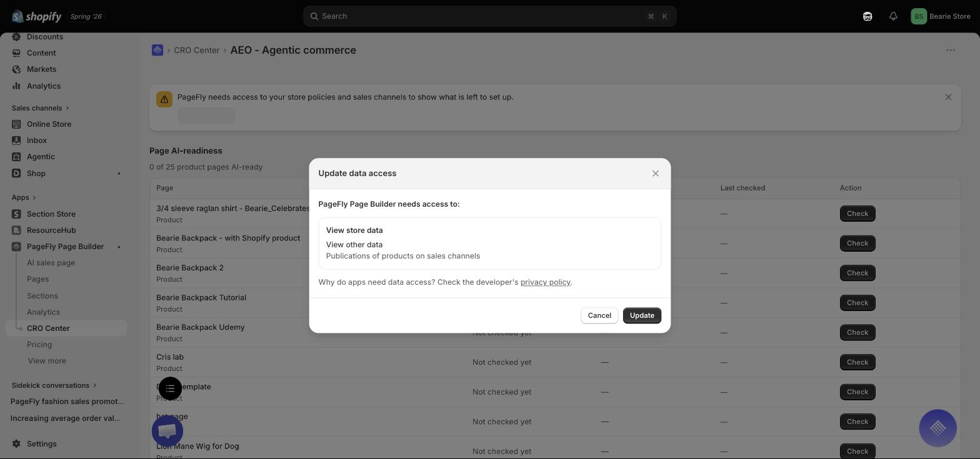Open PageFly fashion sales promot... conversation

(67, 402)
